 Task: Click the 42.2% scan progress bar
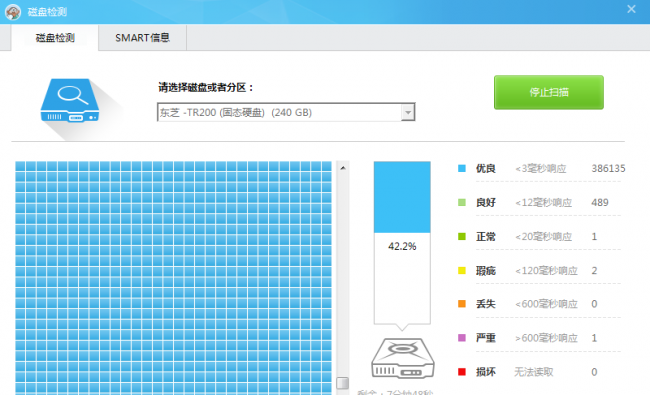pos(402,243)
